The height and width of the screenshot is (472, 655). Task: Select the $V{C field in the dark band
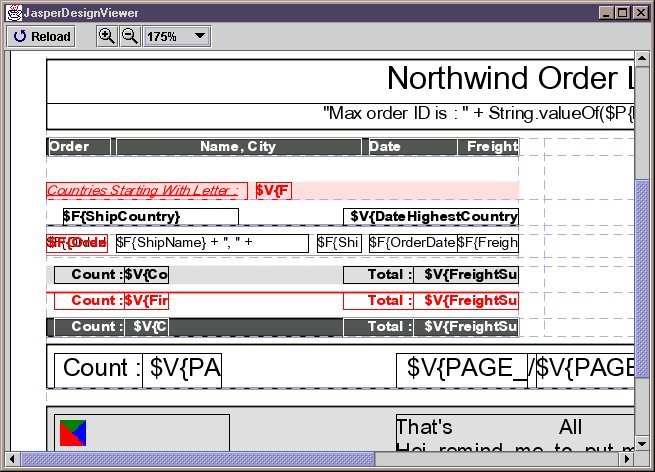pos(147,327)
